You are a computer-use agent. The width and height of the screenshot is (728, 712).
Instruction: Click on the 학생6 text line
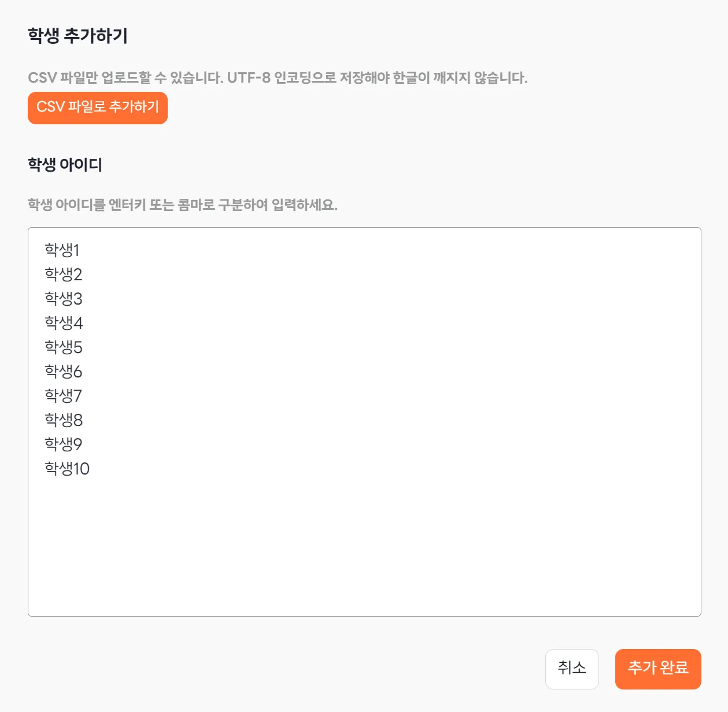[64, 372]
